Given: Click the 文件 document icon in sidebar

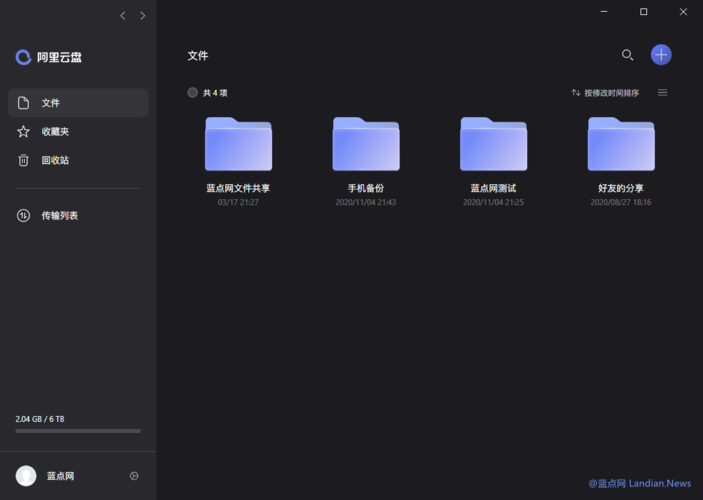Looking at the screenshot, I should pyautogui.click(x=23, y=103).
